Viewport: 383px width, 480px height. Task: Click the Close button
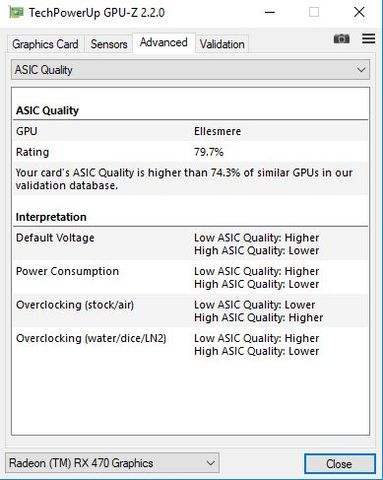[340, 464]
